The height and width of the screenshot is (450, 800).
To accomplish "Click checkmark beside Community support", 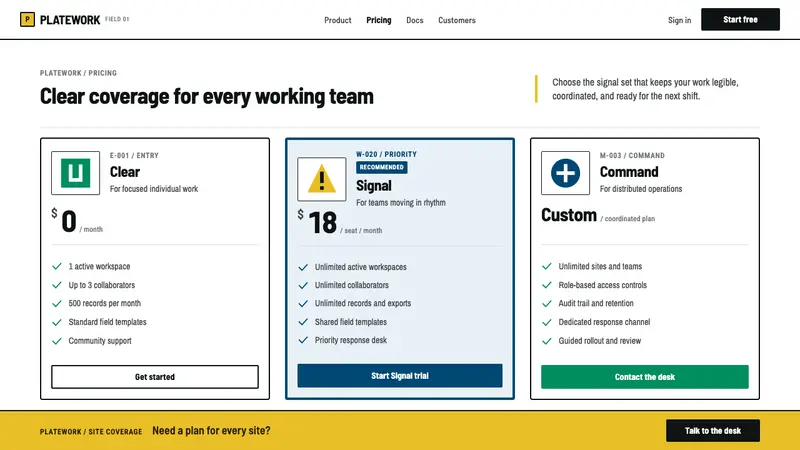I will click(57, 341).
